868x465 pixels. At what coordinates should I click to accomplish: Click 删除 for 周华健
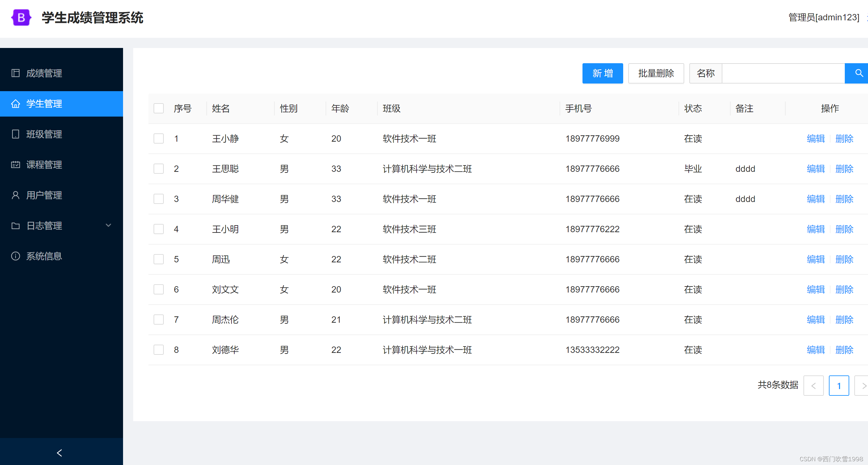point(844,199)
